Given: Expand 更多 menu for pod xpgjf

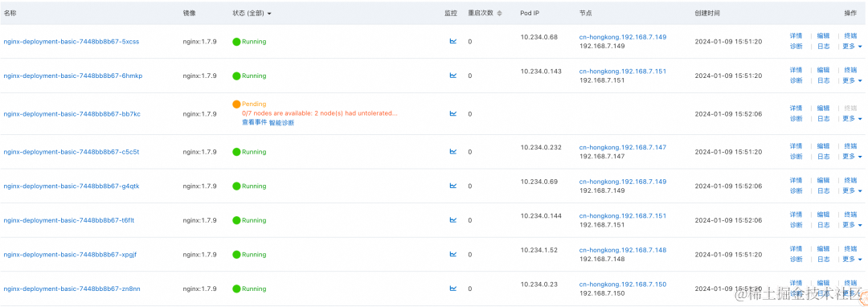Looking at the screenshot, I should (x=852, y=260).
